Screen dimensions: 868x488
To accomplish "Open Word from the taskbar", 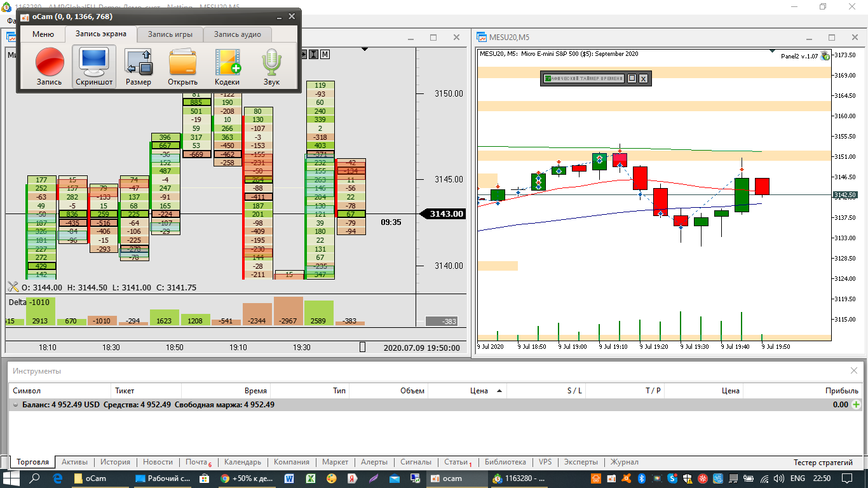I will [x=289, y=478].
